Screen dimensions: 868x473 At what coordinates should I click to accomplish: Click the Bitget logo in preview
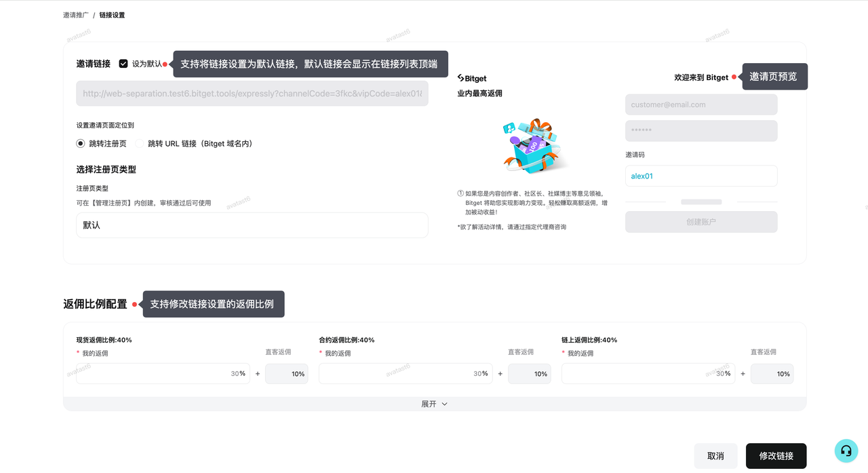[472, 79]
